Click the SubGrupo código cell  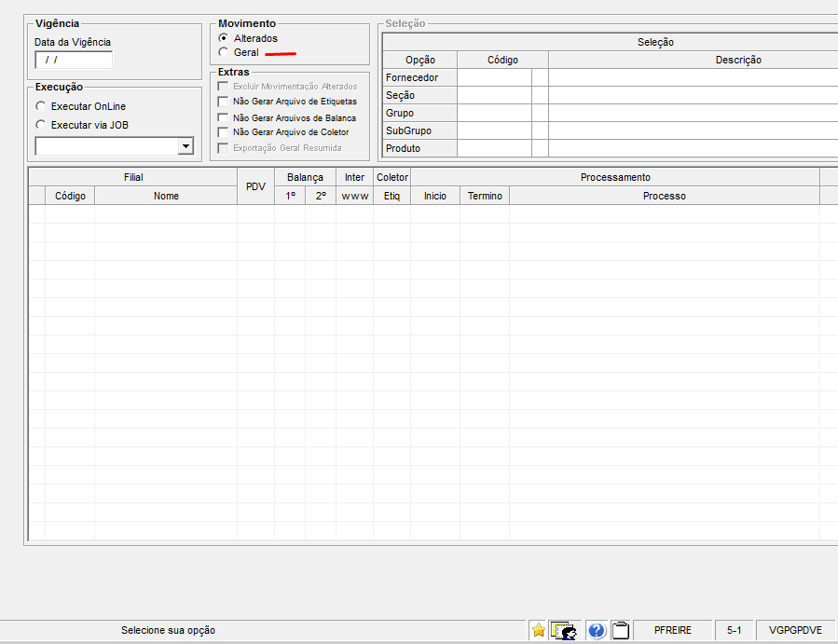tap(494, 130)
